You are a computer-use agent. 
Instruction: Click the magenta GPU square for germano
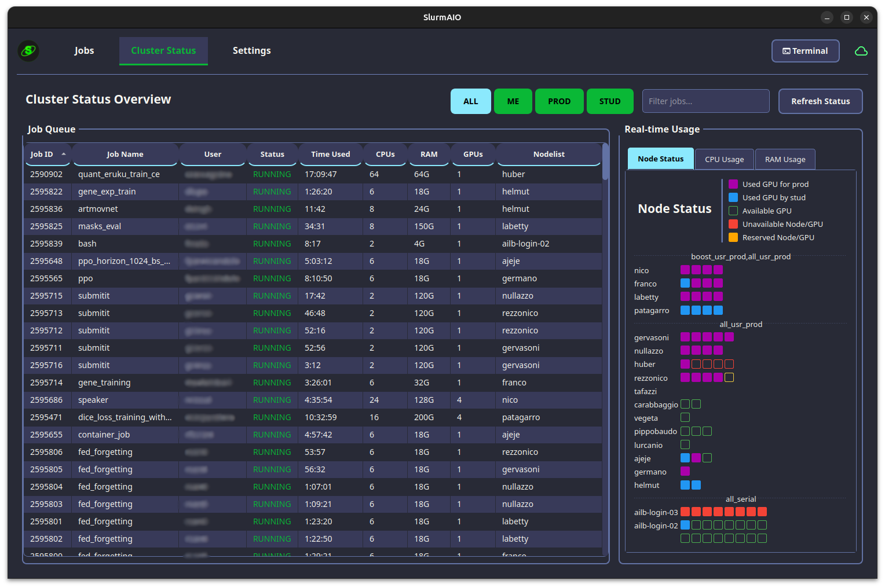point(685,471)
